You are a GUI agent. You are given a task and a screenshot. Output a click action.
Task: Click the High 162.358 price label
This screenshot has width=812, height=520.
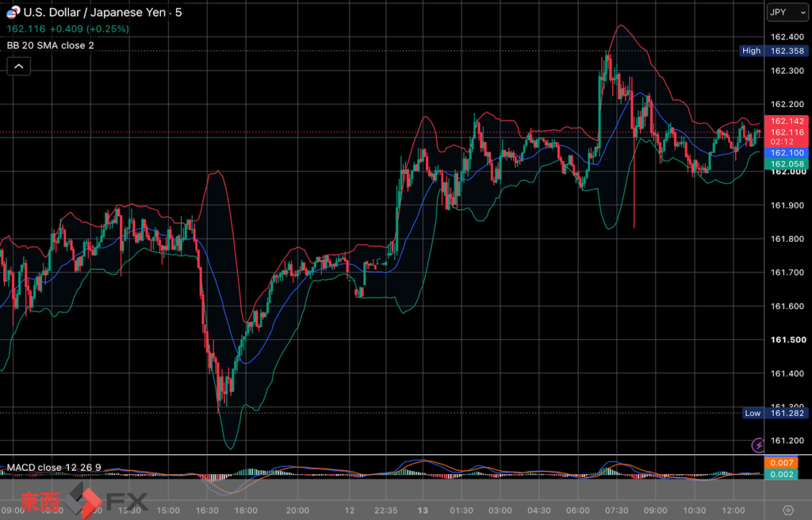pyautogui.click(x=773, y=51)
